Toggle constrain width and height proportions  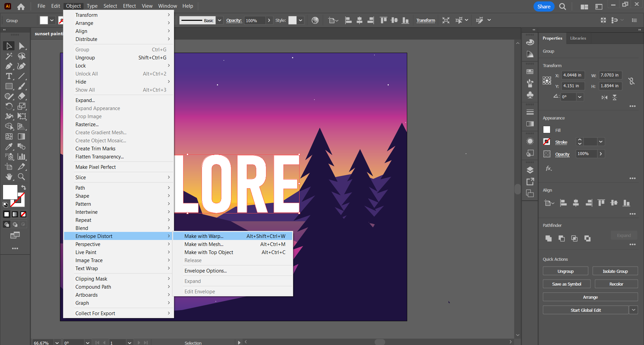(631, 81)
